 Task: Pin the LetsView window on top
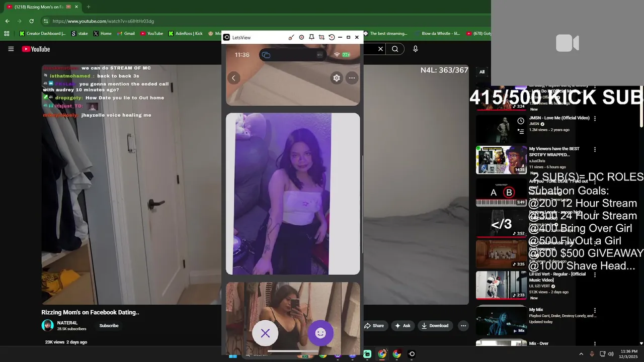(x=311, y=37)
